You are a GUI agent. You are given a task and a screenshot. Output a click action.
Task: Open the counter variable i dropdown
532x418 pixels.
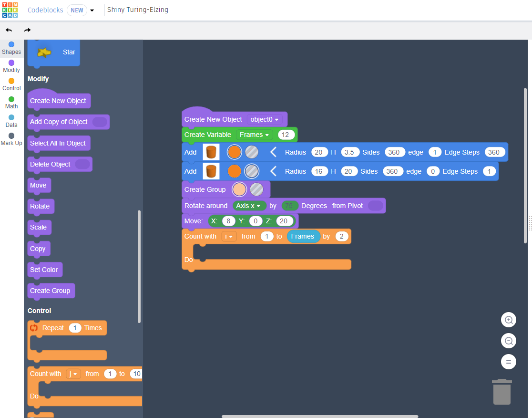tap(229, 236)
